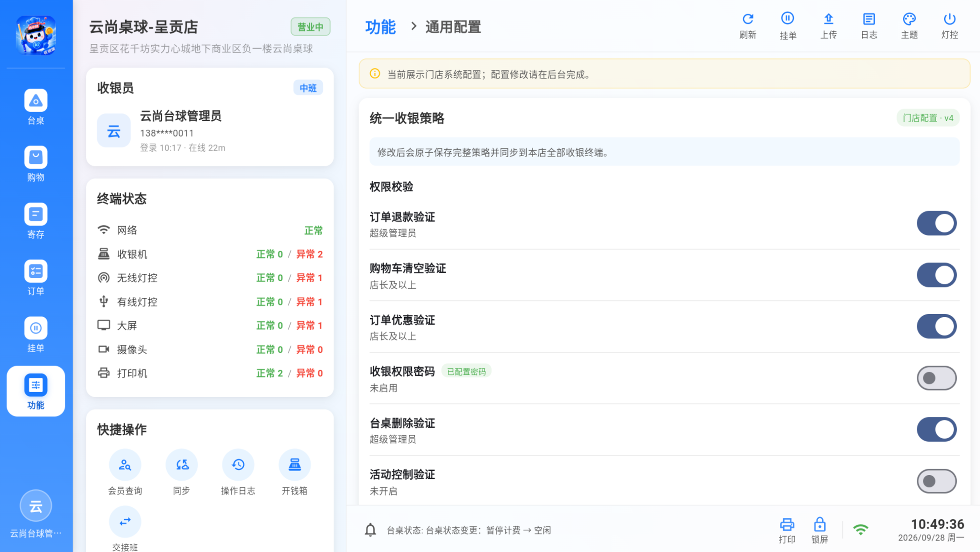Click the 摄像头 status row
This screenshot has width=980, height=552.
210,349
